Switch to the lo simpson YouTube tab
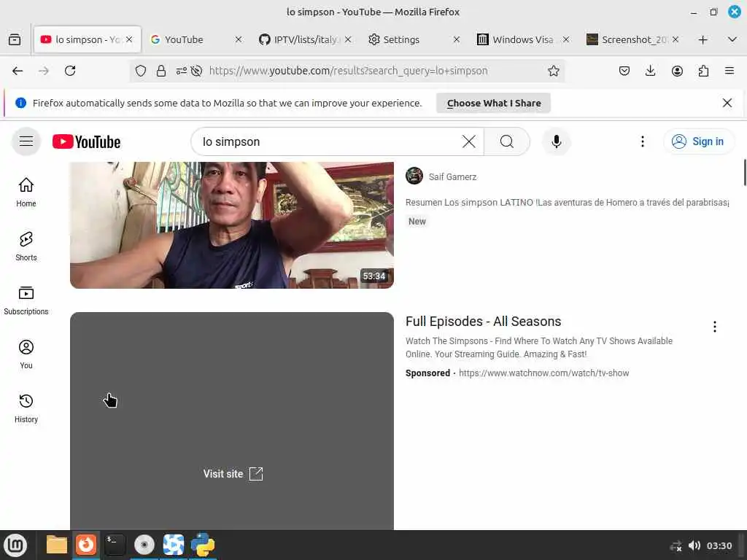This screenshot has width=747, height=560. click(x=88, y=39)
